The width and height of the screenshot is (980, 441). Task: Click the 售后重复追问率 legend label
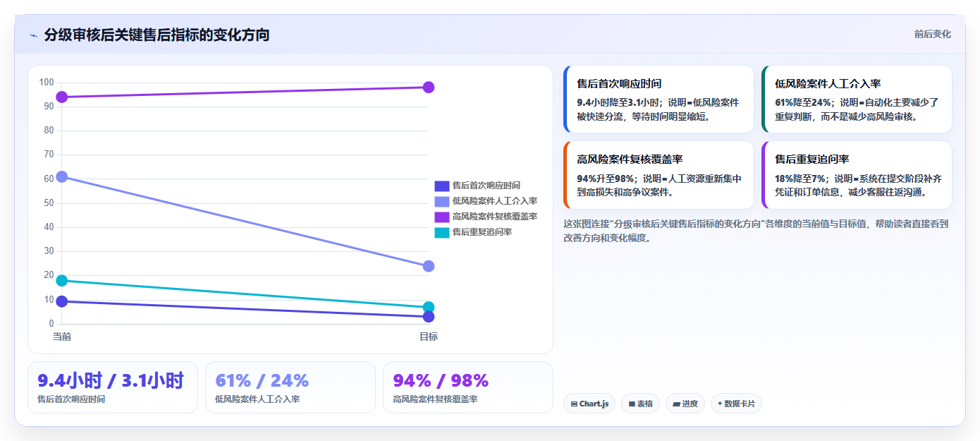click(x=482, y=232)
